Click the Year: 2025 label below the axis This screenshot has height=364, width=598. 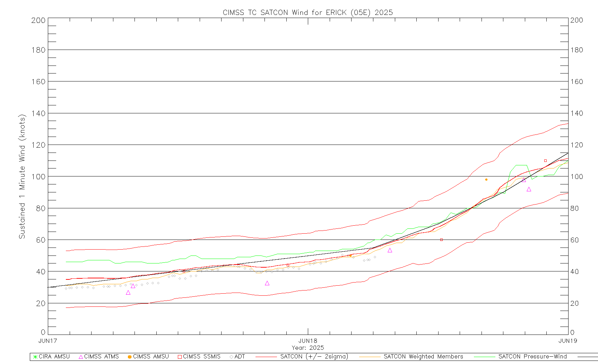pos(307,348)
